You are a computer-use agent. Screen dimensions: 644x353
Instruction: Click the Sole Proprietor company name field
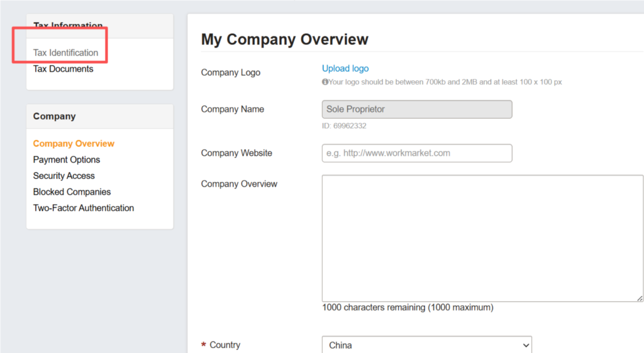(x=416, y=109)
